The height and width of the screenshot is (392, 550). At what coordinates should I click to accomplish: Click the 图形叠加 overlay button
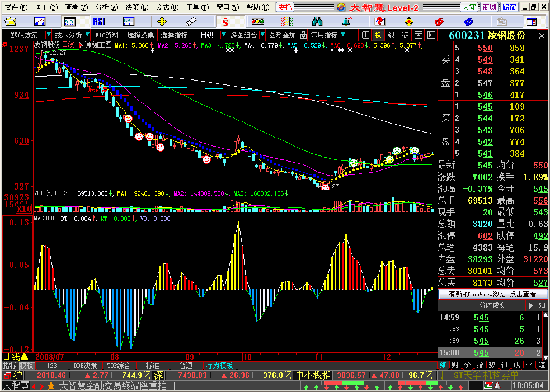[x=283, y=35]
